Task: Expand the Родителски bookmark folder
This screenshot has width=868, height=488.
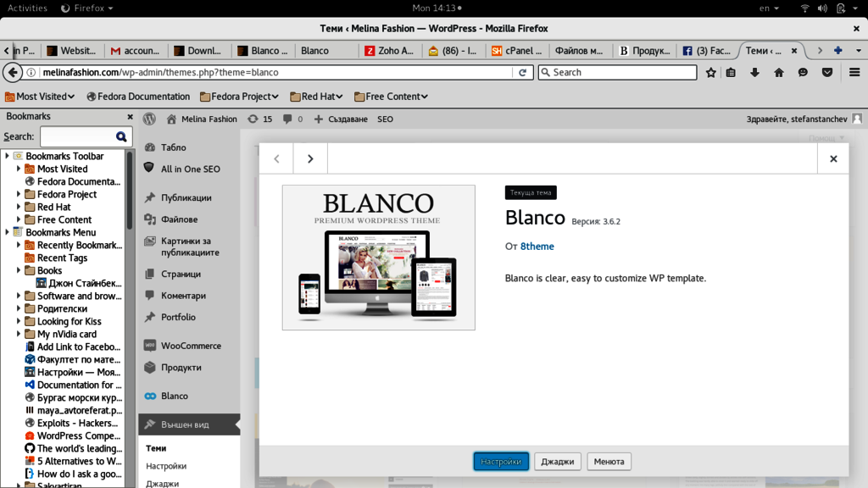Action: pyautogui.click(x=19, y=308)
